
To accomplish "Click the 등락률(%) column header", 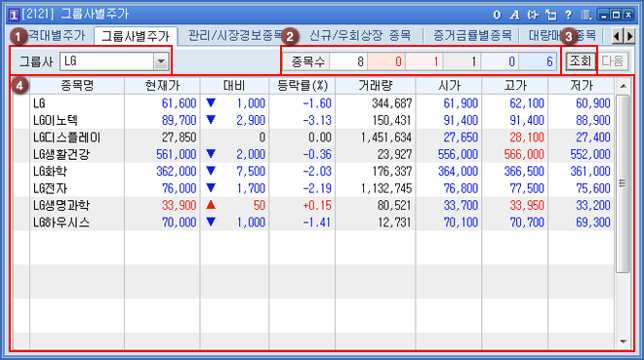I will click(x=302, y=86).
